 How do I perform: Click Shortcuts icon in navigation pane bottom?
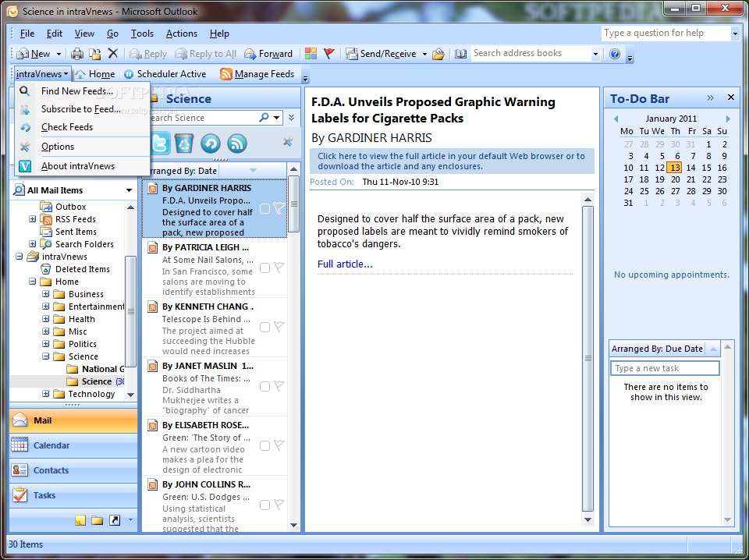[x=115, y=520]
